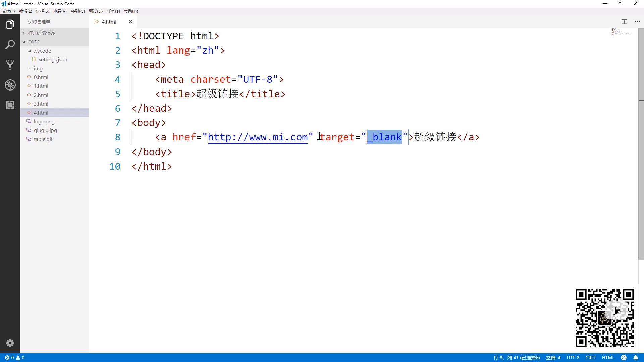The image size is (644, 362).
Task: Open the 调试(D) menu
Action: (96, 11)
